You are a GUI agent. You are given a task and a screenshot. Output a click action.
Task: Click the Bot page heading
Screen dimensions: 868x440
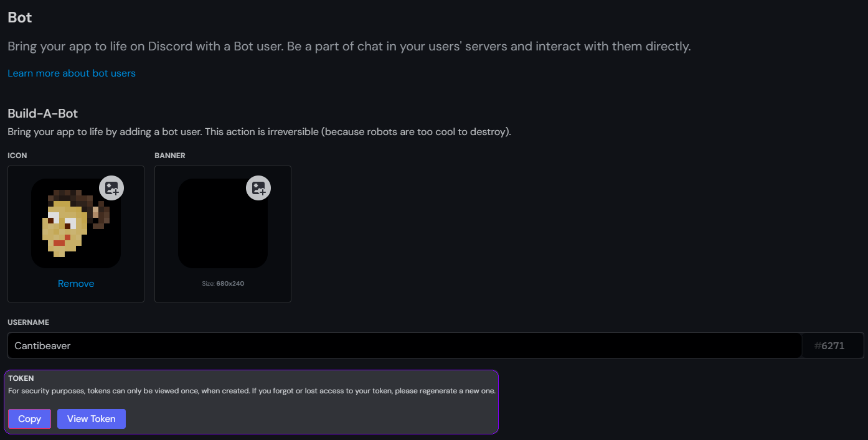coord(20,17)
